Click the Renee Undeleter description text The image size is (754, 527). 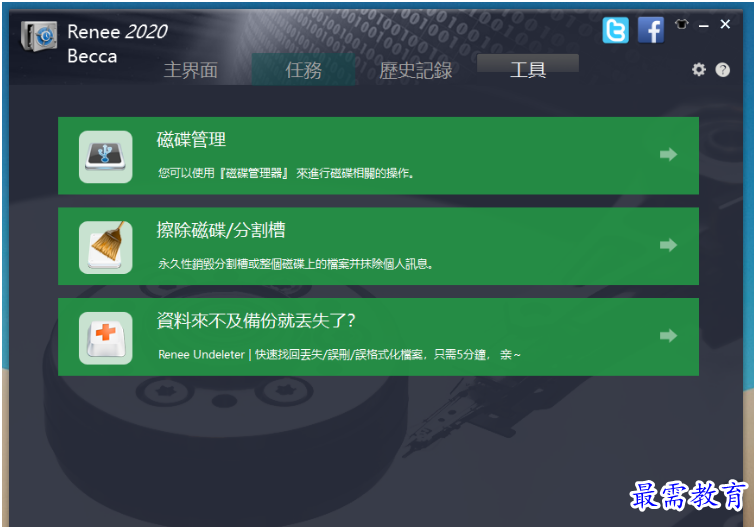(339, 354)
